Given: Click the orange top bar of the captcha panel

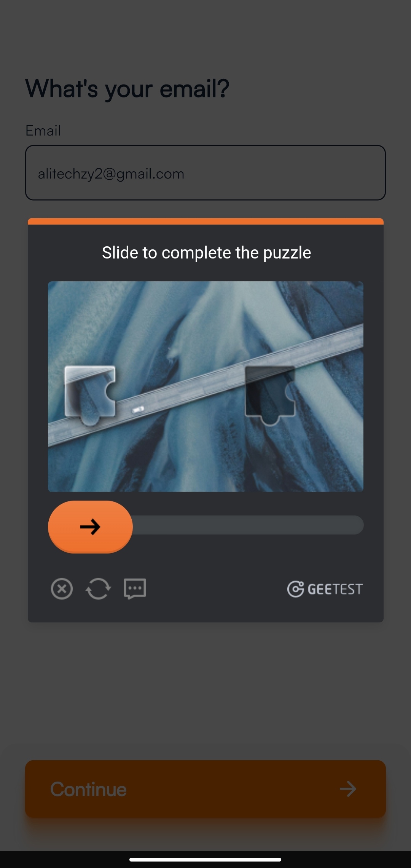Looking at the screenshot, I should (205, 221).
